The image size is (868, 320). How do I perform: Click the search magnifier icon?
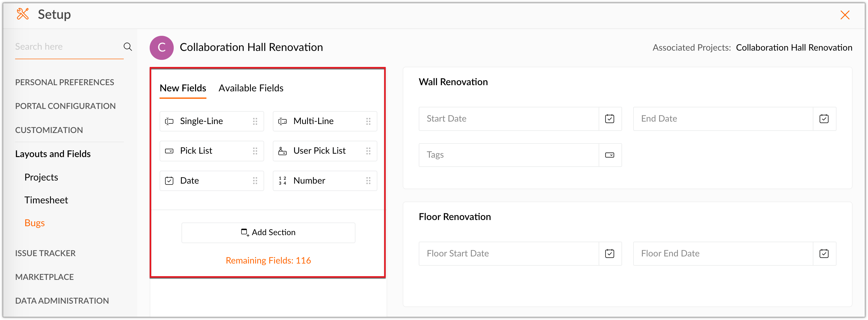(x=127, y=47)
